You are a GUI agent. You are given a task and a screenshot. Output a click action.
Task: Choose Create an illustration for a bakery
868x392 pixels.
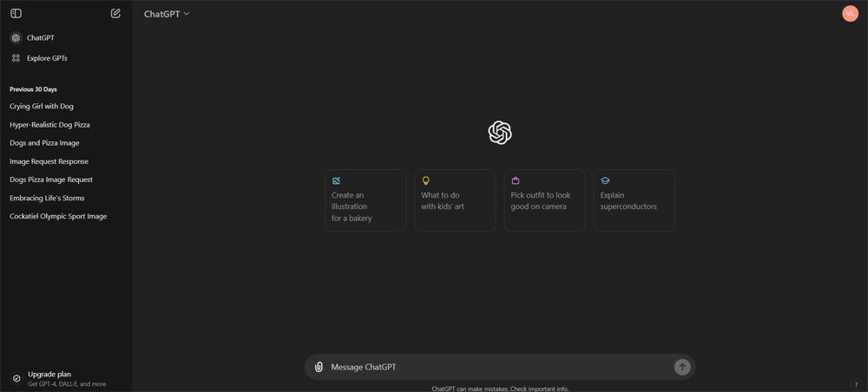(x=365, y=200)
